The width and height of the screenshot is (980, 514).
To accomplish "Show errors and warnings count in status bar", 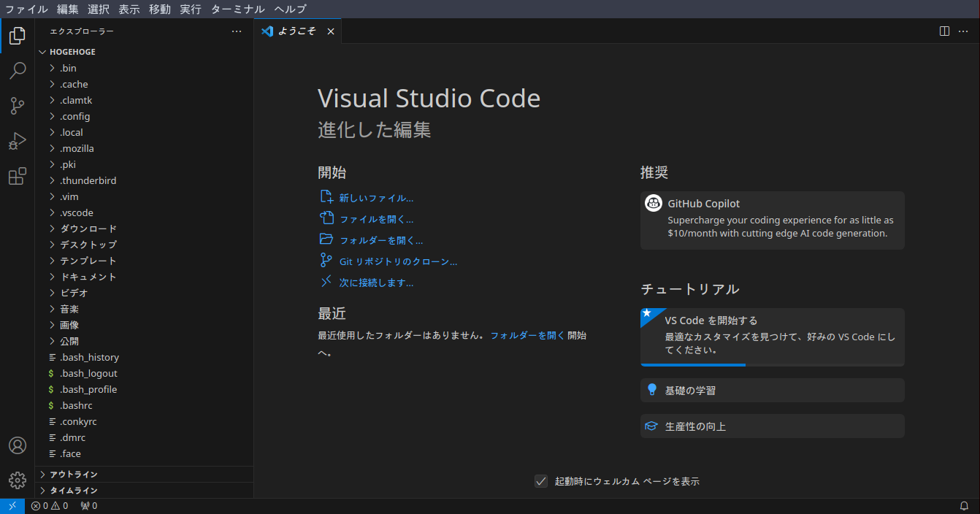I will pyautogui.click(x=50, y=506).
